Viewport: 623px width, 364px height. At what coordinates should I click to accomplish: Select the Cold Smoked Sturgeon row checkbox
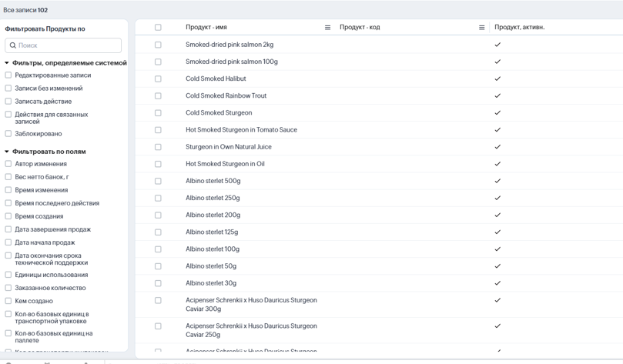pos(158,113)
